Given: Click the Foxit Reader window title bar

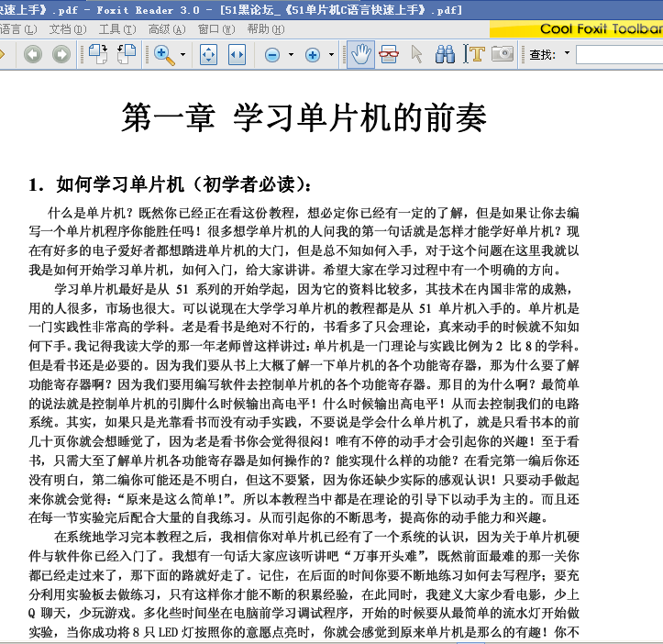Looking at the screenshot, I should coord(332,9).
